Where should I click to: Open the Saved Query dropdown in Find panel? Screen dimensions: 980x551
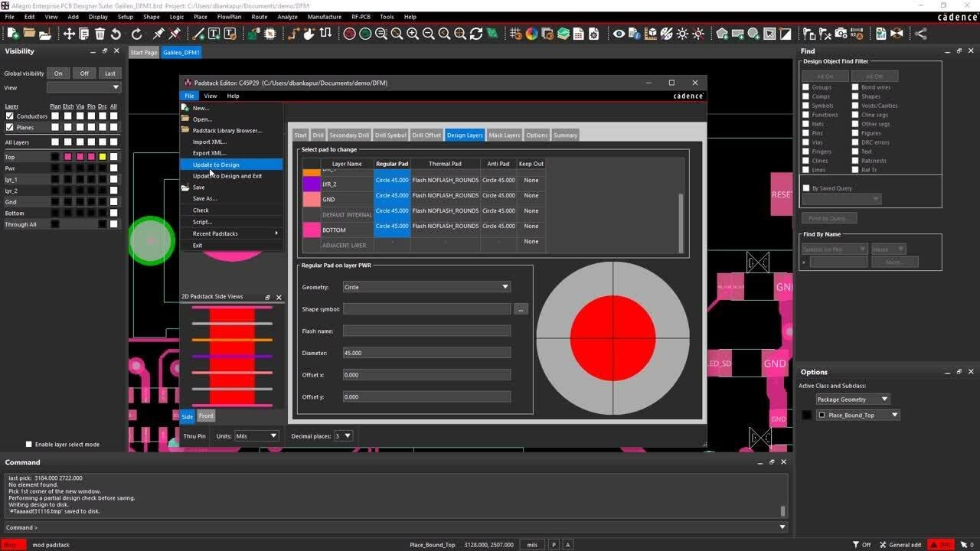click(x=841, y=199)
